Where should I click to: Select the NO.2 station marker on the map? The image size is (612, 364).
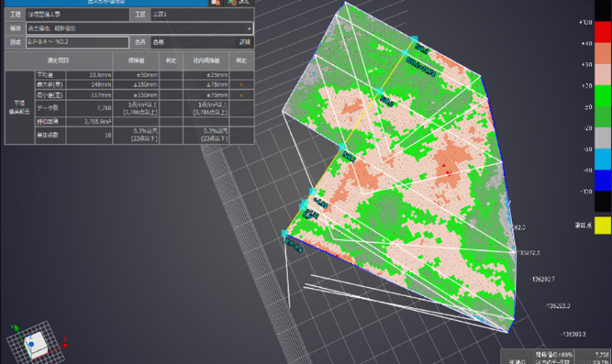click(x=379, y=92)
